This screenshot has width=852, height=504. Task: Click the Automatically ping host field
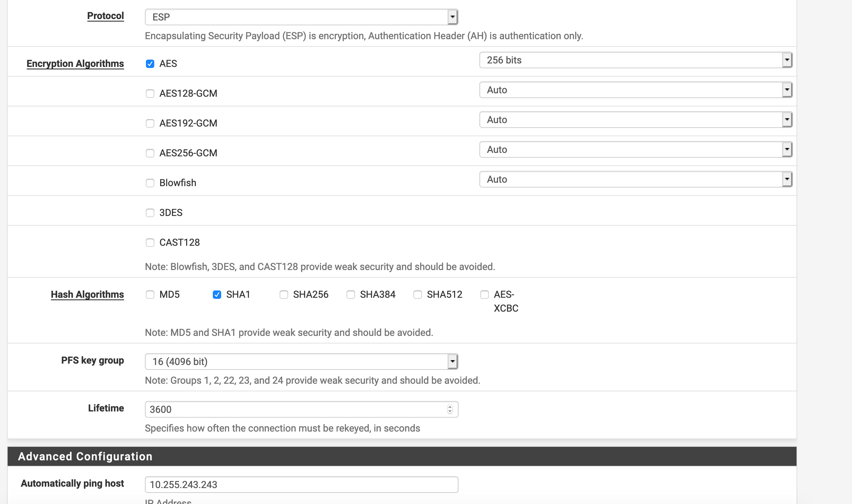coord(301,484)
